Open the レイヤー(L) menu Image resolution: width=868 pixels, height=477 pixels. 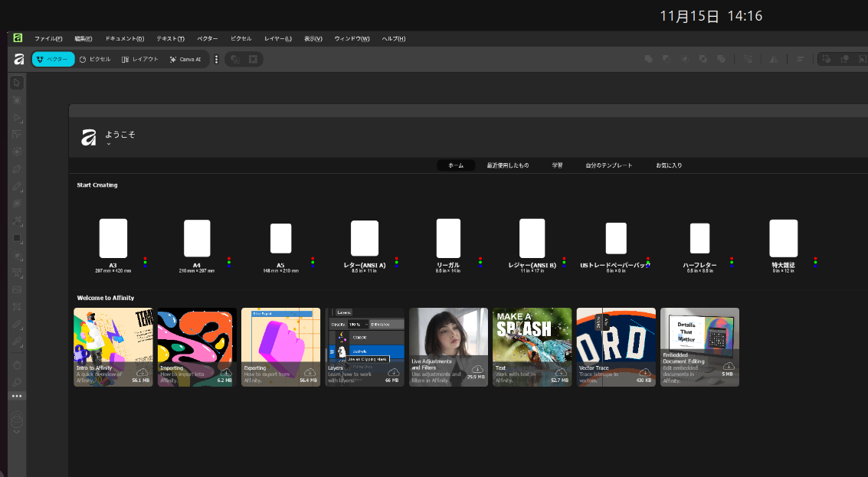(x=277, y=38)
